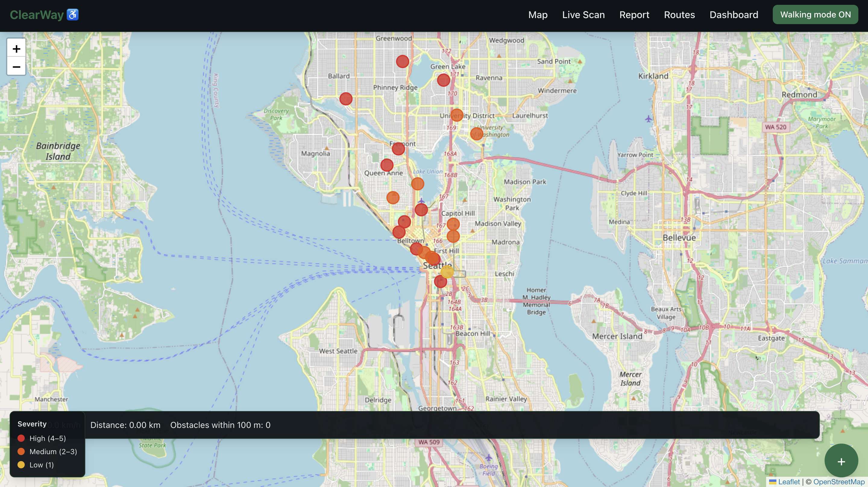
Task: Click the ClearWay wheelchair logo icon
Action: 72,14
